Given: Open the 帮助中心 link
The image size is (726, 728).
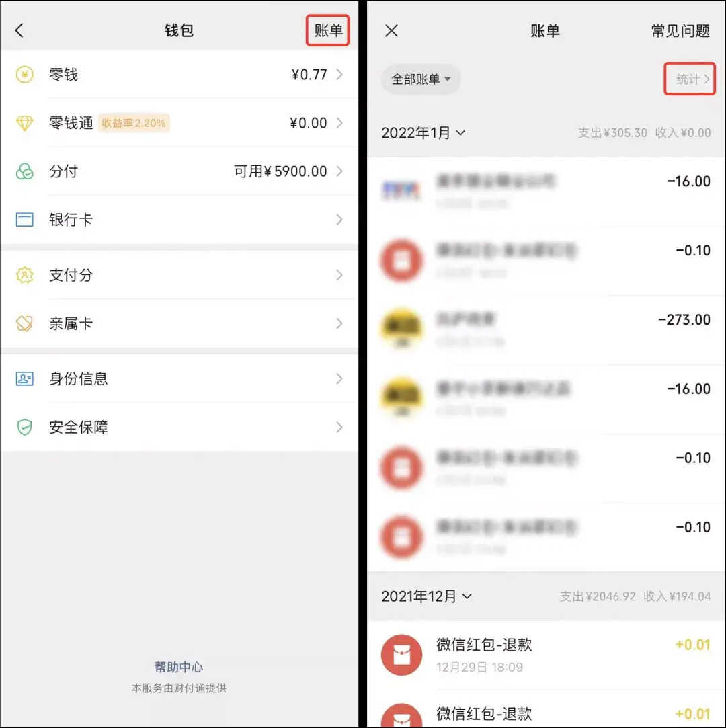Looking at the screenshot, I should 179,668.
